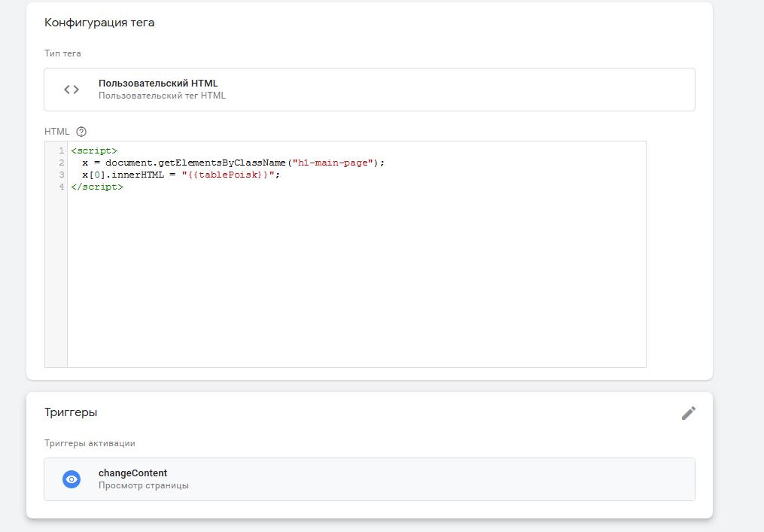Click the Просмотр страницы trigger subtitle

click(x=144, y=485)
